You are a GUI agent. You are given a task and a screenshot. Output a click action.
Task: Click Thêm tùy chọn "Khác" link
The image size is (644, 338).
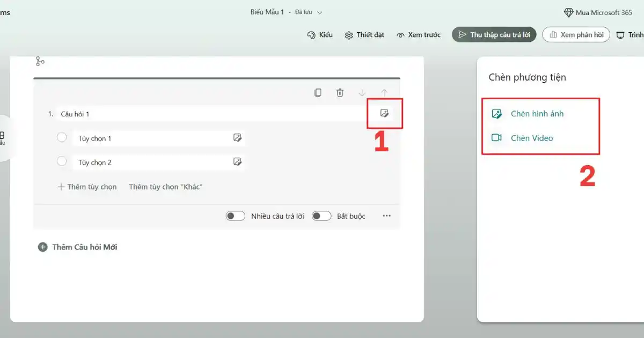[x=165, y=187]
